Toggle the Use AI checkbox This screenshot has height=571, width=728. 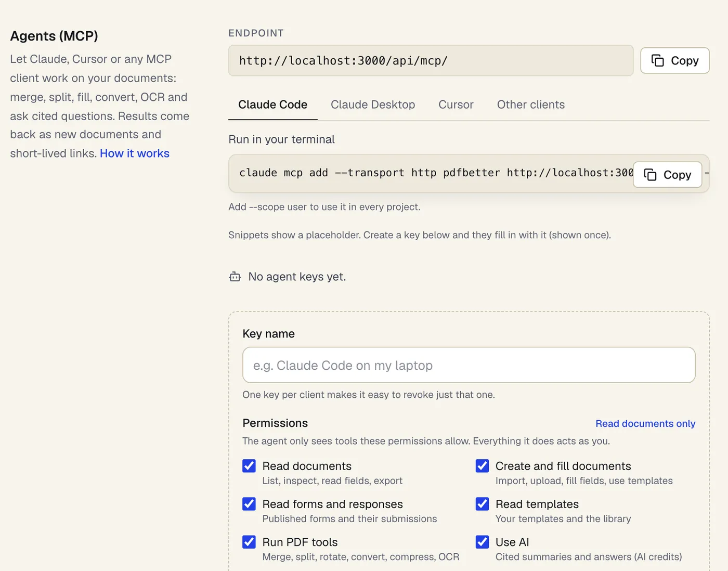pyautogui.click(x=482, y=542)
